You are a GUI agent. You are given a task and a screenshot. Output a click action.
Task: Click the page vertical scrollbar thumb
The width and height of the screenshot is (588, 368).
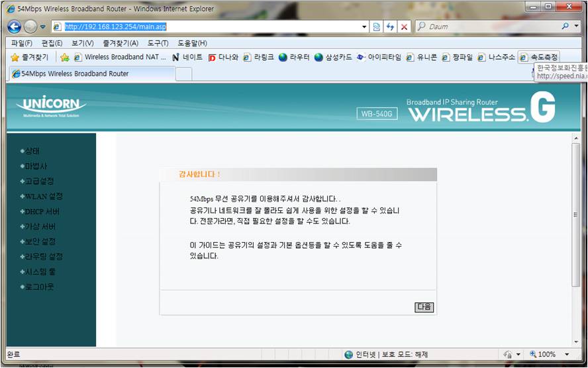pyautogui.click(x=575, y=215)
